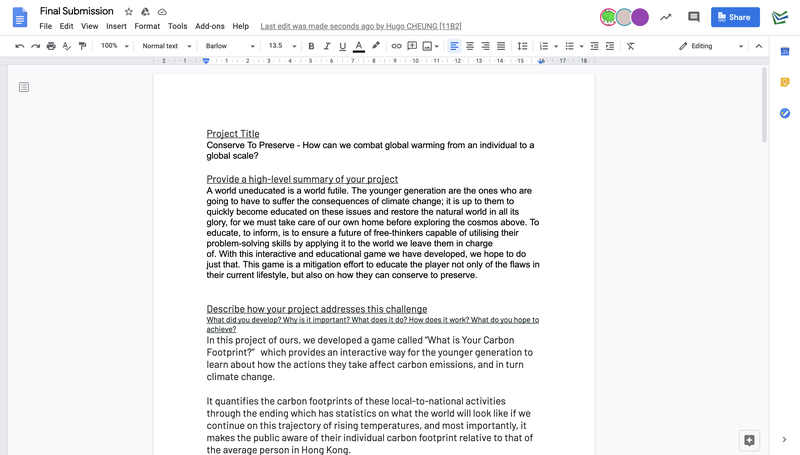Open the Editing mode dropdown
This screenshot has width=800, height=455.
pyautogui.click(x=711, y=46)
